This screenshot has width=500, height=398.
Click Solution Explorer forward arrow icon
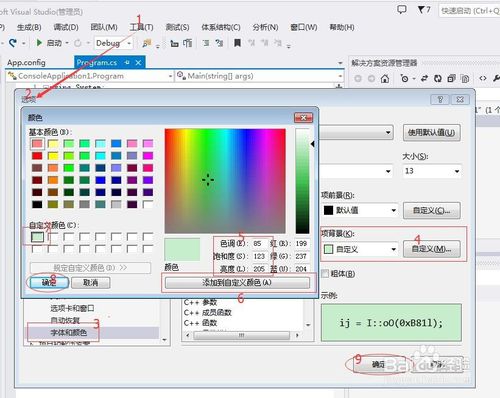pyautogui.click(x=371, y=79)
